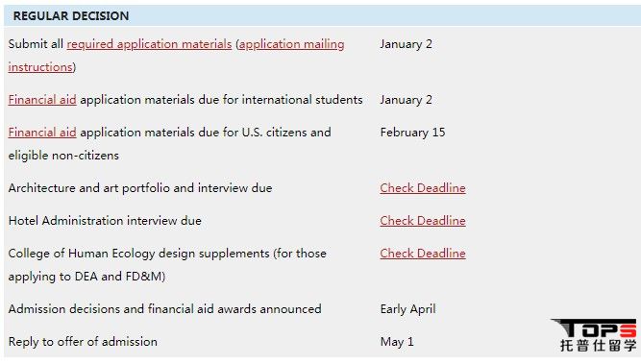Click the February 15 deadline text
Viewport: 641px width, 364px height.
click(412, 133)
